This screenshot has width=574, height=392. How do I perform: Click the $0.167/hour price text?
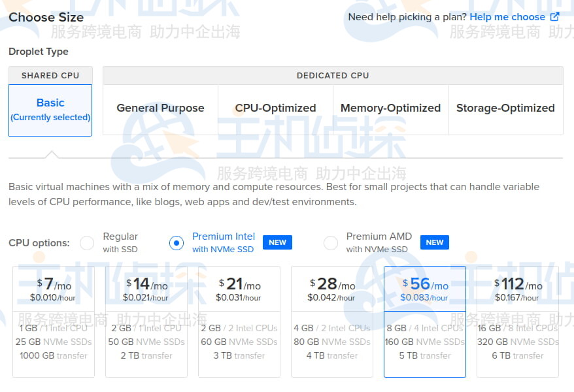[517, 298]
